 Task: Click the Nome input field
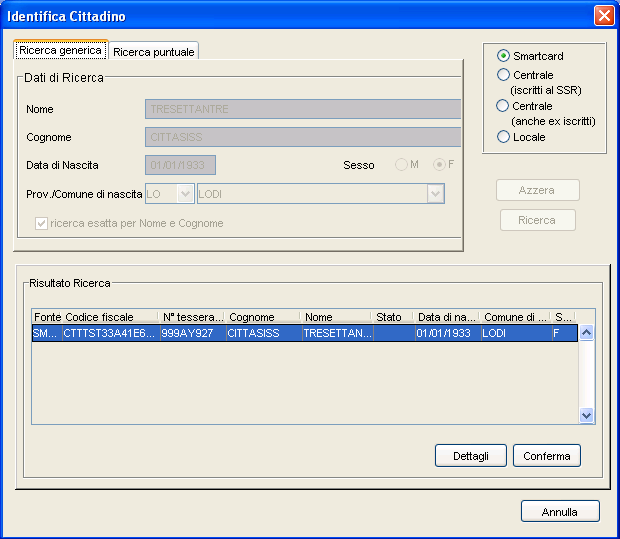302,109
